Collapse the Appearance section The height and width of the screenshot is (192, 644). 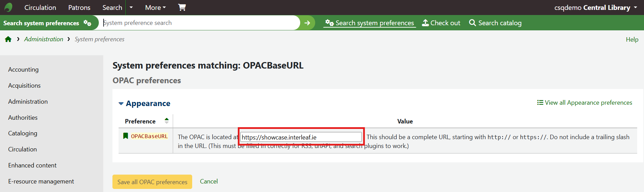121,103
